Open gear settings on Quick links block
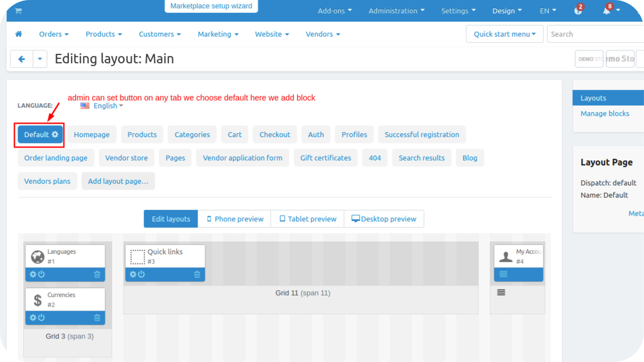Screen dimensions: 644x362 tap(133, 274)
